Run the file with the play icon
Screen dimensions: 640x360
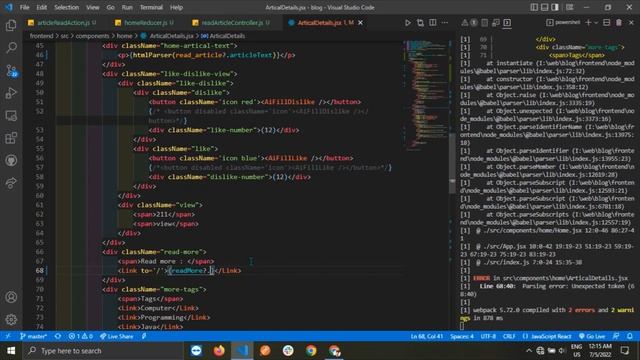click(x=408, y=23)
